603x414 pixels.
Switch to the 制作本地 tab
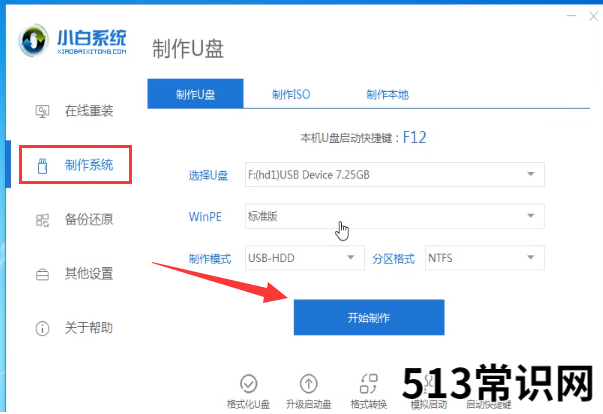(387, 94)
